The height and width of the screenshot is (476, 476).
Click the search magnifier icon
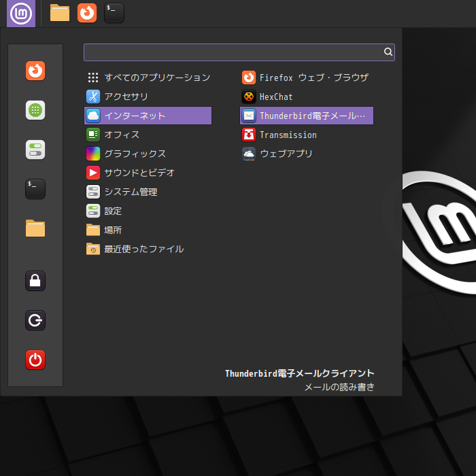point(388,52)
